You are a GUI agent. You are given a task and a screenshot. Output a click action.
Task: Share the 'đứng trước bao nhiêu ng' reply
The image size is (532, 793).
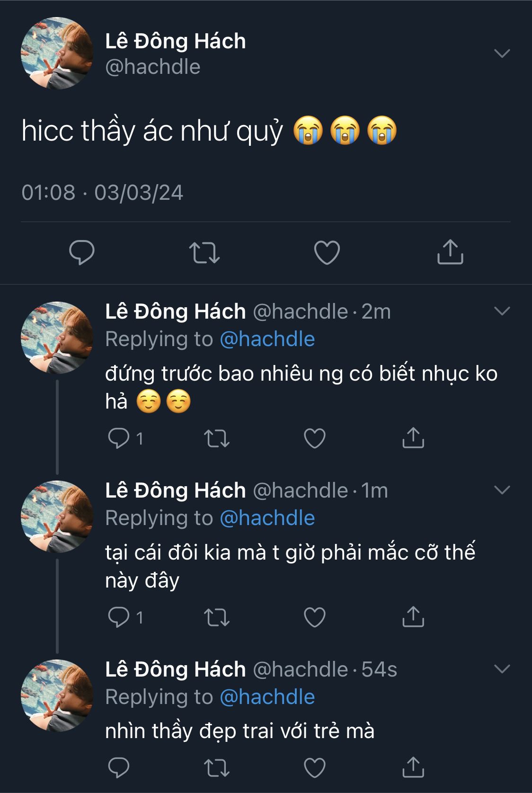point(413,438)
